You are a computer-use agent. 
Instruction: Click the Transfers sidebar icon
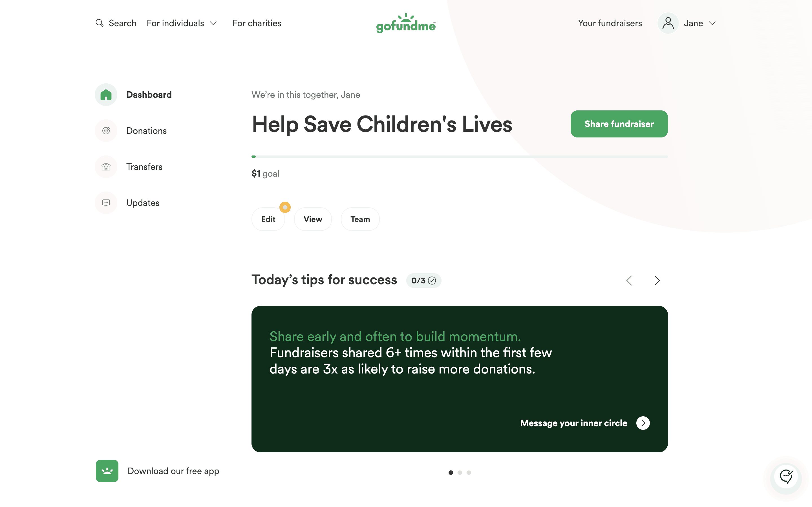click(106, 166)
